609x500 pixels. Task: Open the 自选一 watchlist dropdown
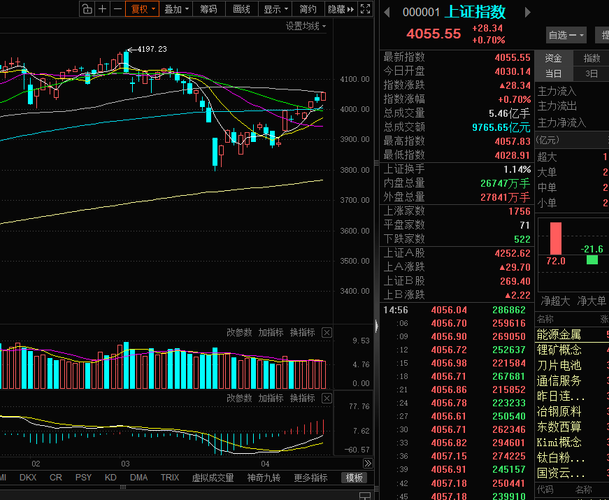pos(566,35)
